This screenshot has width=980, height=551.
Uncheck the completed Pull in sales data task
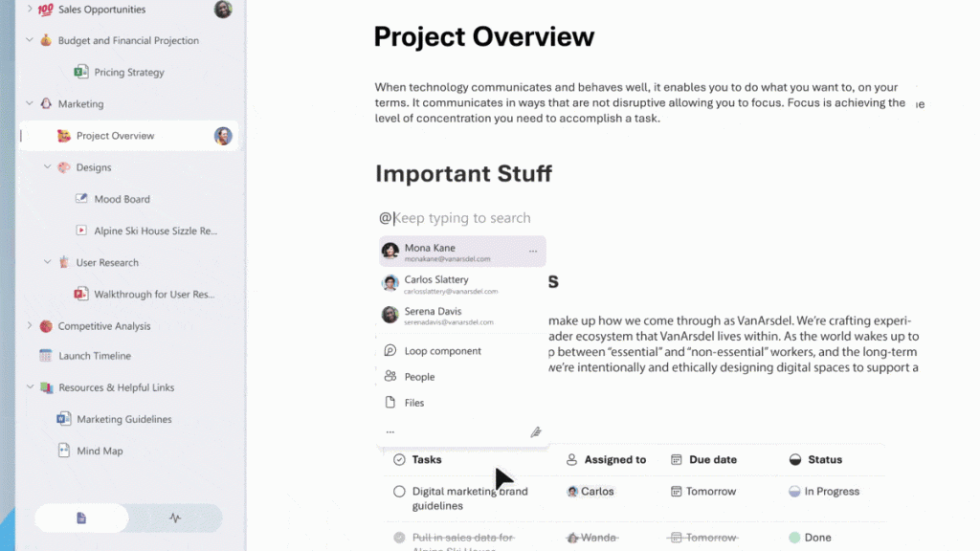click(399, 538)
